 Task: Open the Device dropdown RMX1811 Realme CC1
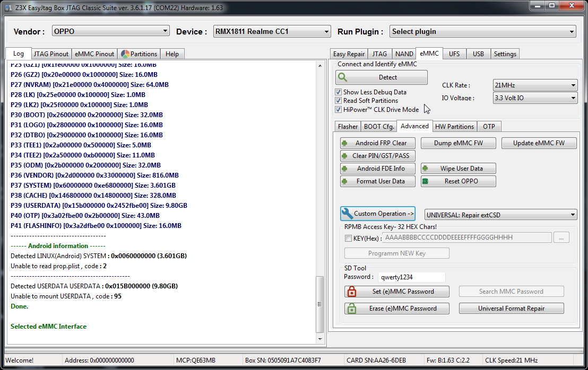tap(272, 31)
